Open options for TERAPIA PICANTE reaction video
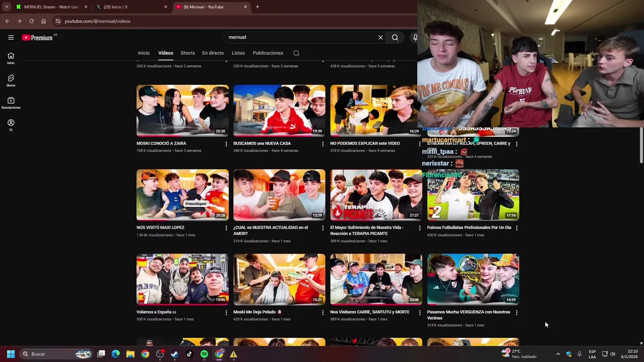644x362 pixels. [420, 228]
